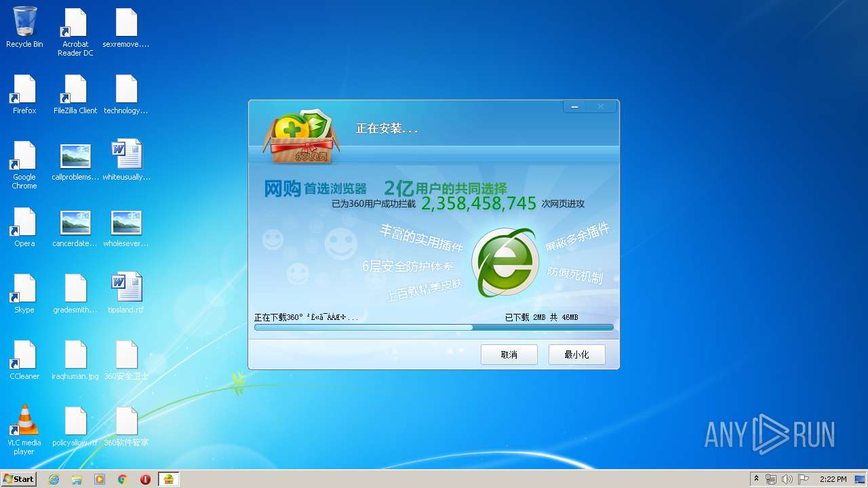Open Windows Explorer folder in taskbar
This screenshot has width=868, height=488.
click(77, 479)
